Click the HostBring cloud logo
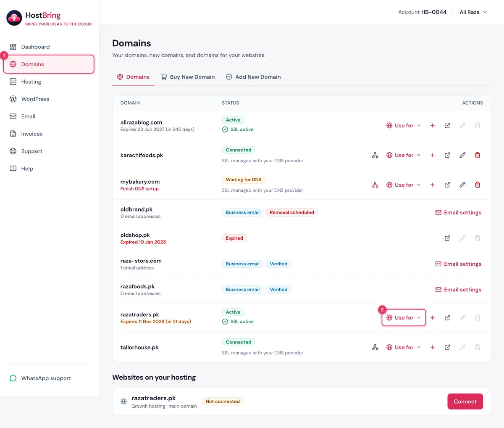 pyautogui.click(x=14, y=18)
